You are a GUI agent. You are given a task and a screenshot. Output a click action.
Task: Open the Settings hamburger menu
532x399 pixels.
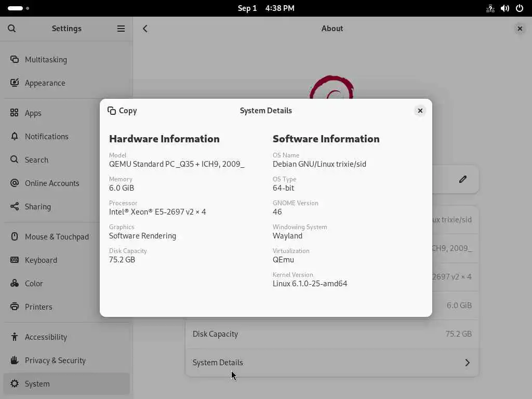coord(121,29)
